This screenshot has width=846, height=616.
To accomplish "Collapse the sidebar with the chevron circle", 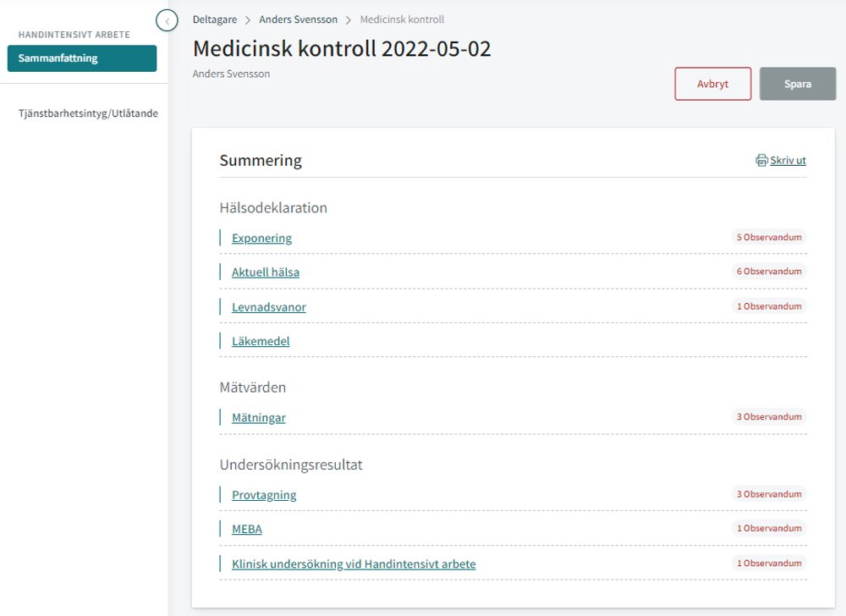I will pyautogui.click(x=167, y=20).
